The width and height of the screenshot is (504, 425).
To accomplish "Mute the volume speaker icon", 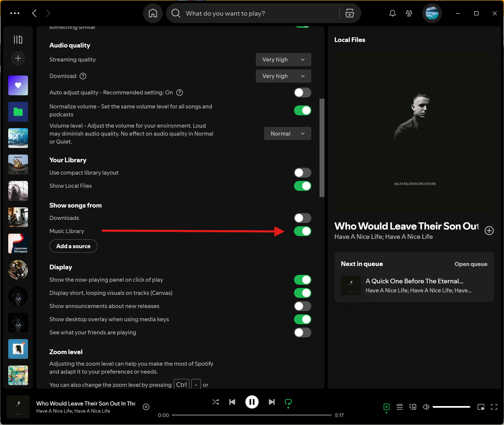I will (x=426, y=407).
